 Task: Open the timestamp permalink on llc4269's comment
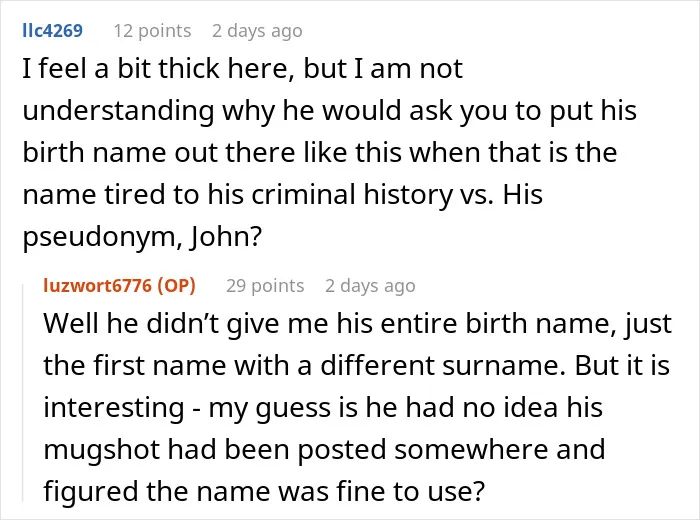257,31
